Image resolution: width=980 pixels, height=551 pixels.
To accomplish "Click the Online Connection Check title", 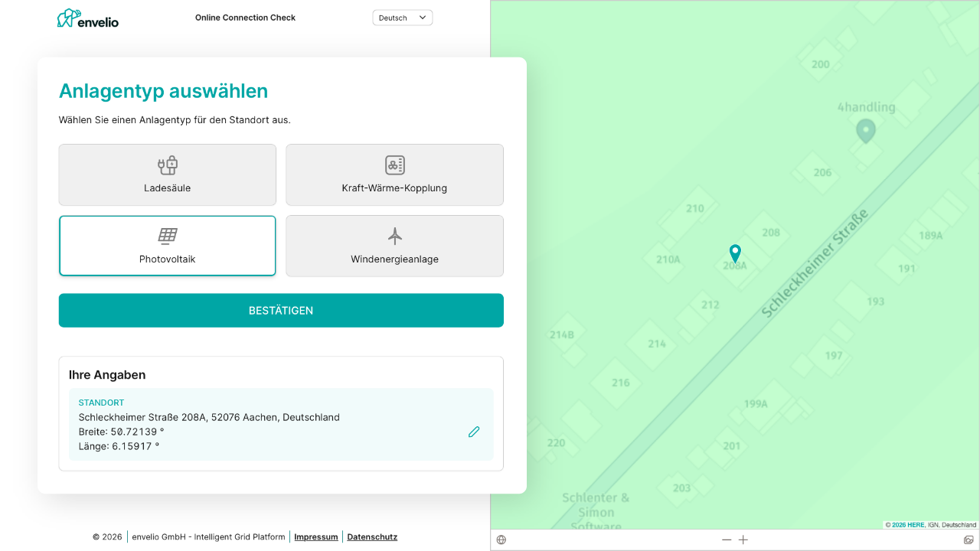I will point(245,18).
